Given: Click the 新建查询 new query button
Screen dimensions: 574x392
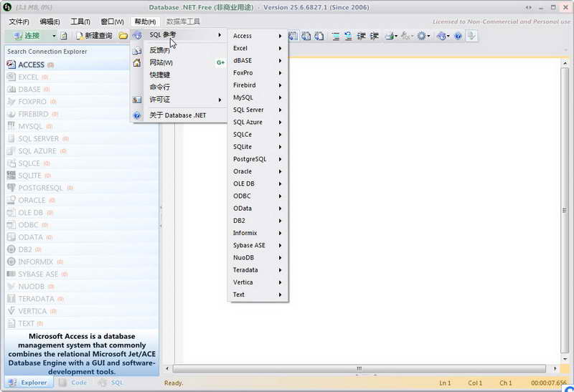Looking at the screenshot, I should click(x=94, y=36).
